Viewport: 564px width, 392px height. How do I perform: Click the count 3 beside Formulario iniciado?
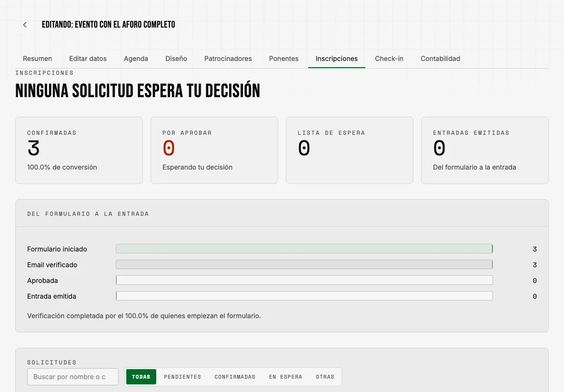534,249
